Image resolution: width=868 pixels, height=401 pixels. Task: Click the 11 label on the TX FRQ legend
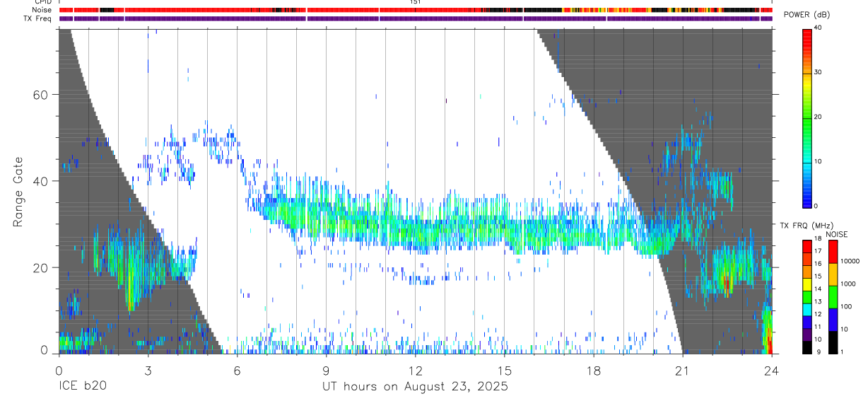818,327
